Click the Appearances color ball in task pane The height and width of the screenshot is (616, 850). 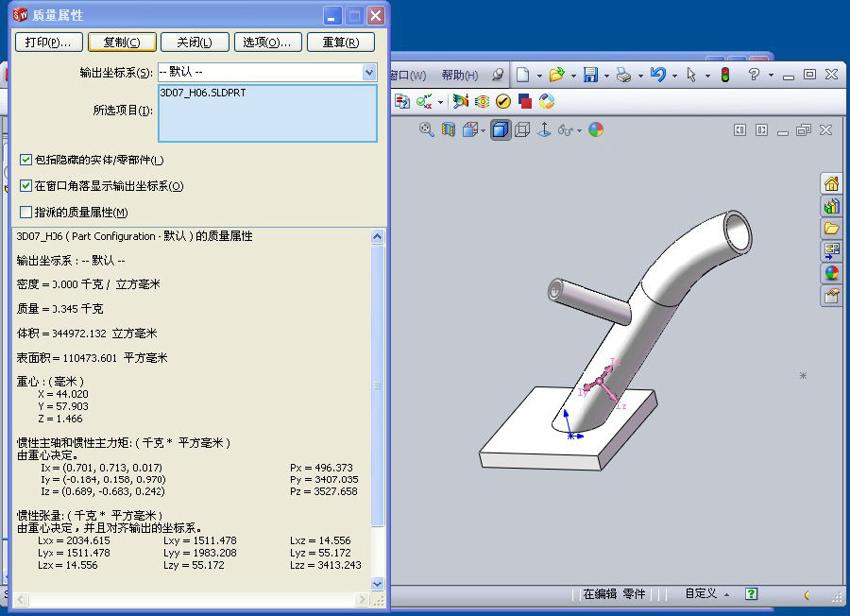pyautogui.click(x=831, y=274)
